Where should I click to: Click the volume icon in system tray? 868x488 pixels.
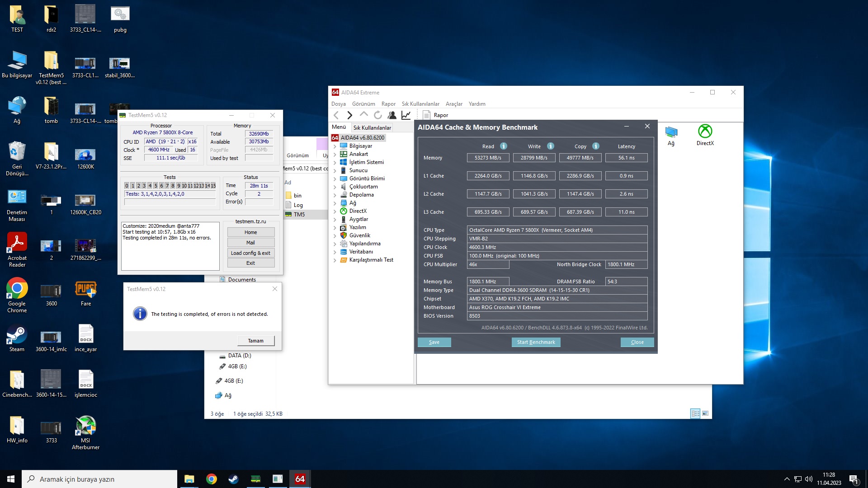(809, 479)
